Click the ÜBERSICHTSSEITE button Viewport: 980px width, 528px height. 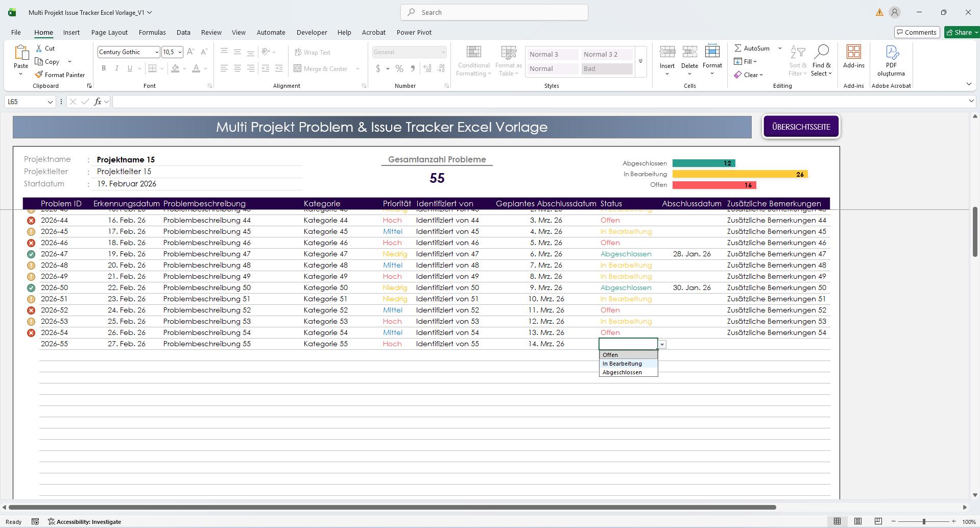(801, 127)
